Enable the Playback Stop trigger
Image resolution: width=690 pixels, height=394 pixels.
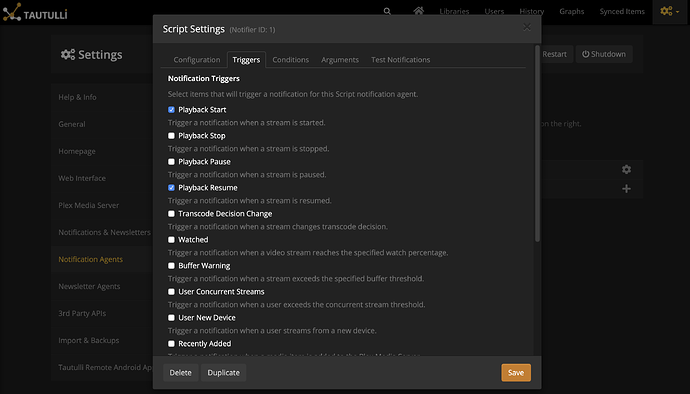[x=171, y=136]
